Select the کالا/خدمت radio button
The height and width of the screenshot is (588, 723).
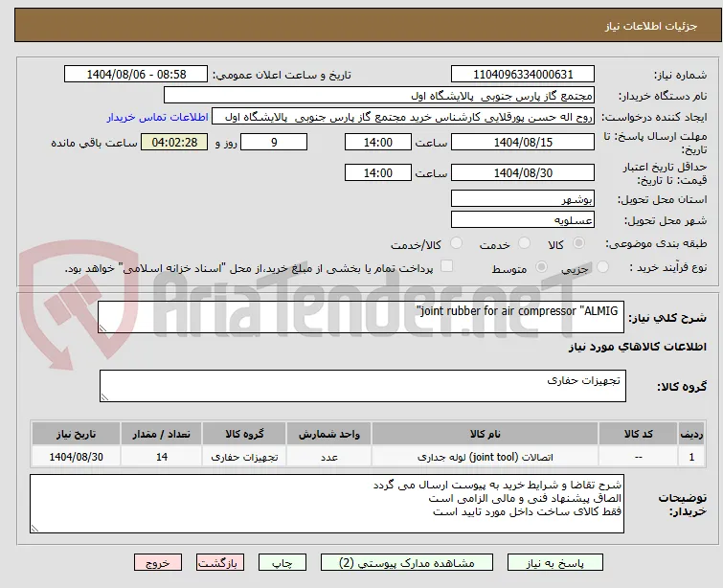456,243
